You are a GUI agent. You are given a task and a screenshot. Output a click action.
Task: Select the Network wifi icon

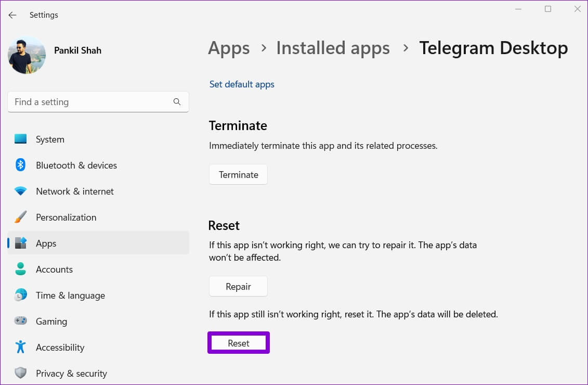[x=21, y=191]
